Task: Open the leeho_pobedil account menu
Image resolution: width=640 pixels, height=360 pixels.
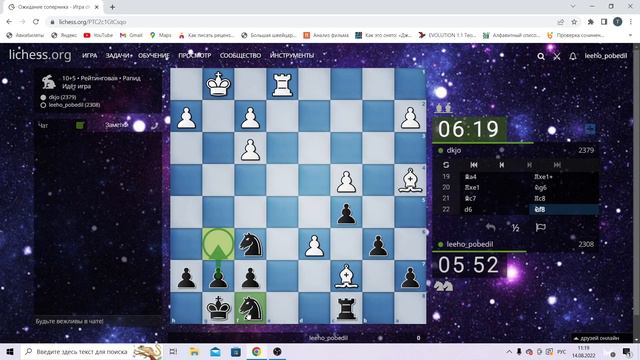Action: (x=605, y=56)
